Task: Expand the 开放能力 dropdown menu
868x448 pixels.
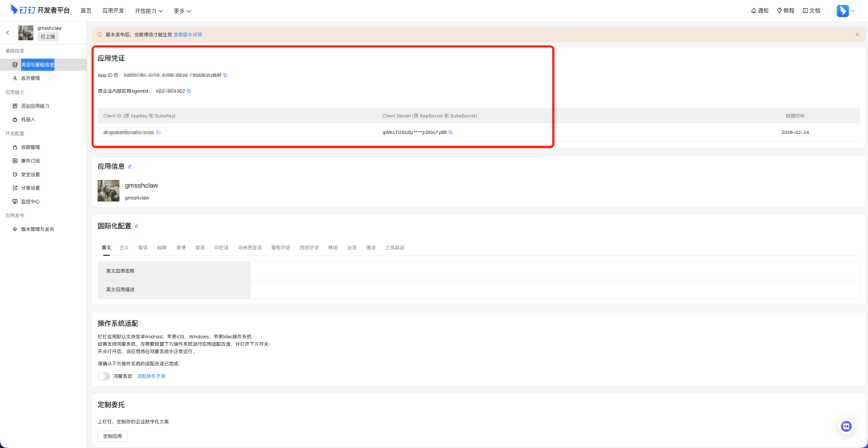Action: (149, 10)
